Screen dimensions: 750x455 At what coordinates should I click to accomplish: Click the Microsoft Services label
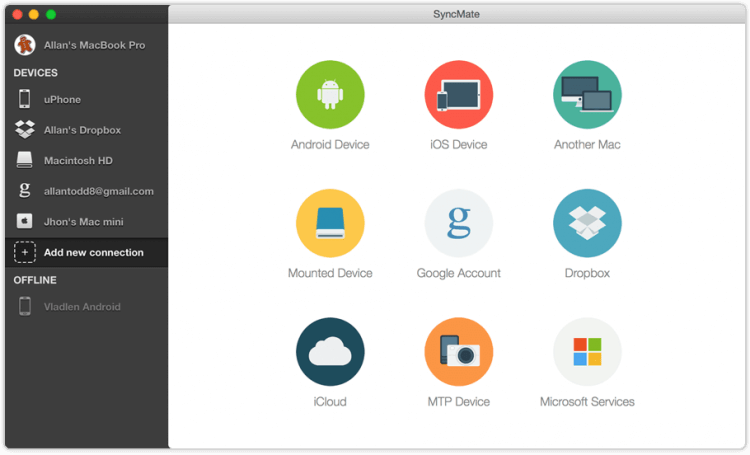pos(587,402)
